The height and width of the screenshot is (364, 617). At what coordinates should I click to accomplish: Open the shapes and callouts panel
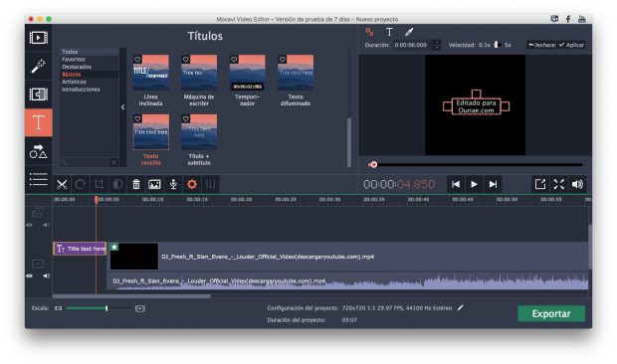(38, 151)
